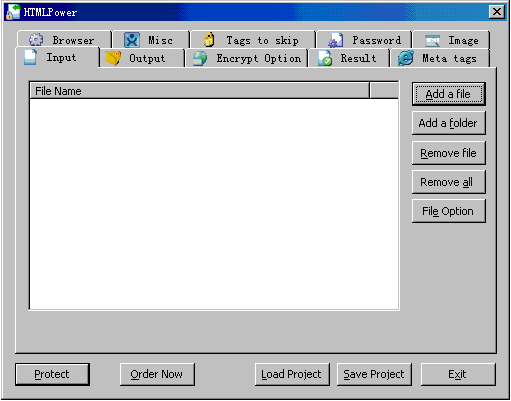Switch to the Browser tab
The width and height of the screenshot is (511, 401).
tap(64, 40)
